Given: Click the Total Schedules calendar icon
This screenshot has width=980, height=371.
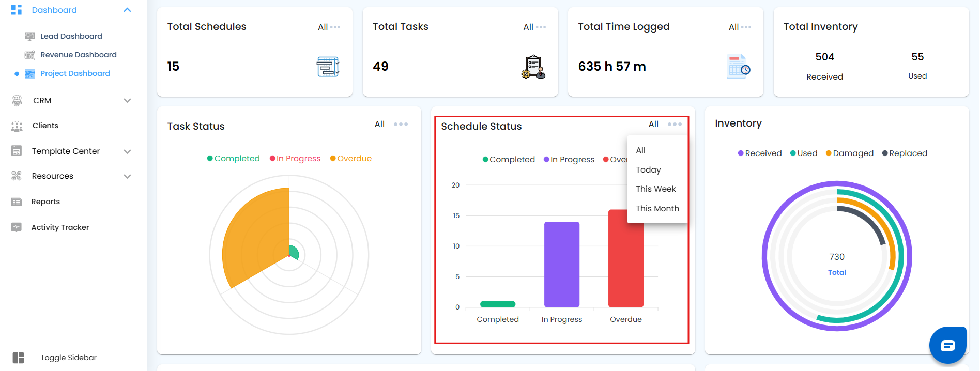Looking at the screenshot, I should (328, 67).
